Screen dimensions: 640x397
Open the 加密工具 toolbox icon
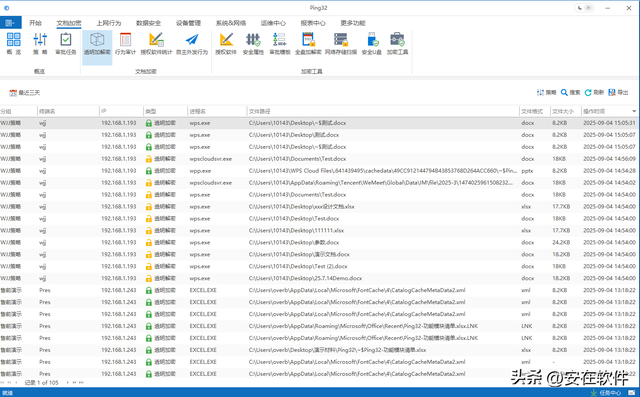coord(397,43)
